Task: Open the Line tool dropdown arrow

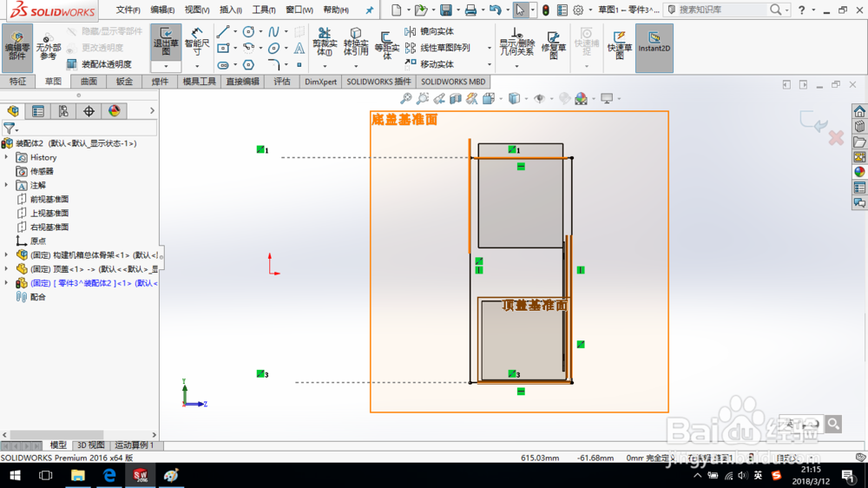Action: click(234, 31)
